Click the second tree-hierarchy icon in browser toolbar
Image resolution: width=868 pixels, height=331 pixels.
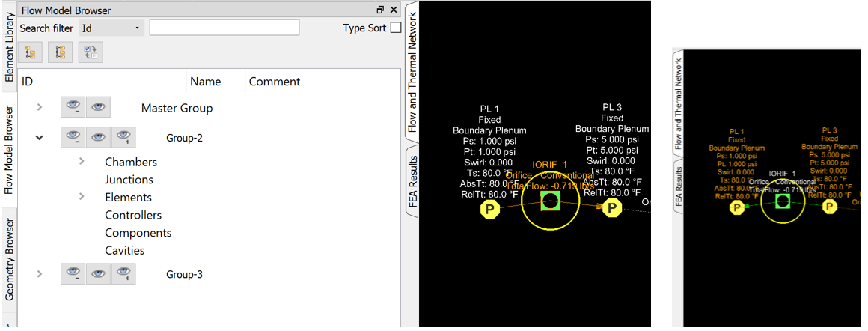pos(61,52)
